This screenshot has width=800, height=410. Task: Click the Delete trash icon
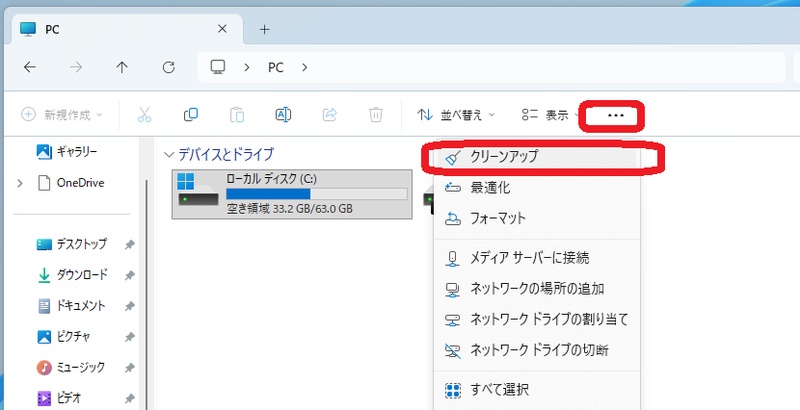[376, 115]
